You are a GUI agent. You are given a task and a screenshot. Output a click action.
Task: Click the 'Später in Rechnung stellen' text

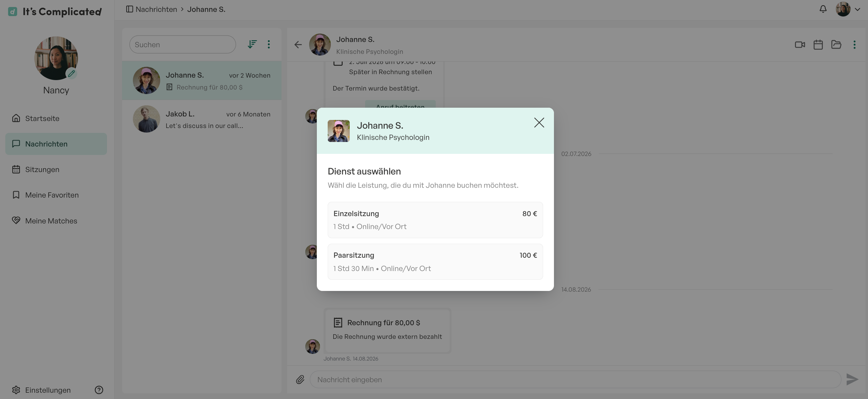point(390,72)
